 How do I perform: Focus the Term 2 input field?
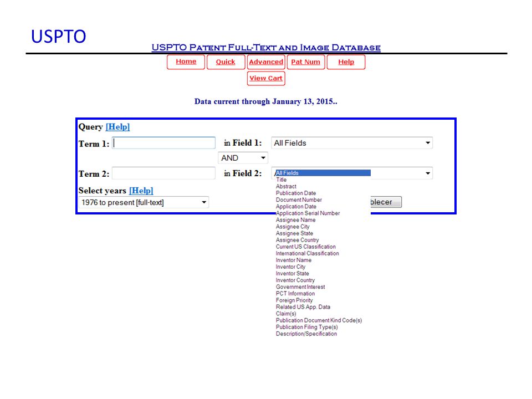tap(163, 173)
